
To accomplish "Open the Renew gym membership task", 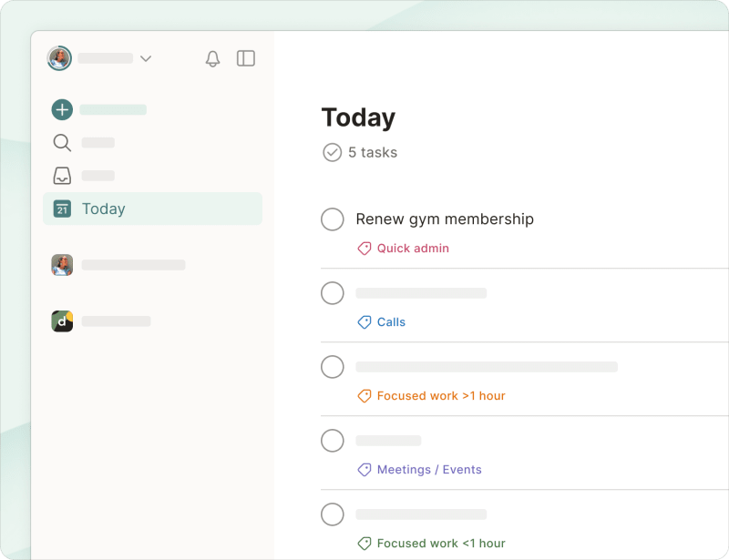I will point(445,219).
